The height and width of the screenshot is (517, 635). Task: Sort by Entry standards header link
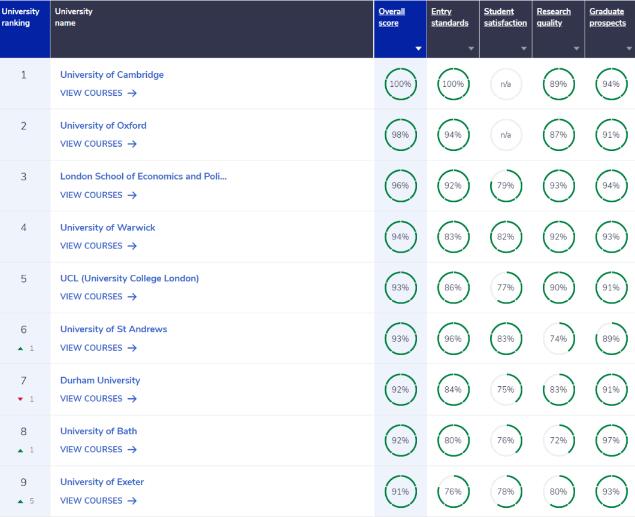click(450, 17)
